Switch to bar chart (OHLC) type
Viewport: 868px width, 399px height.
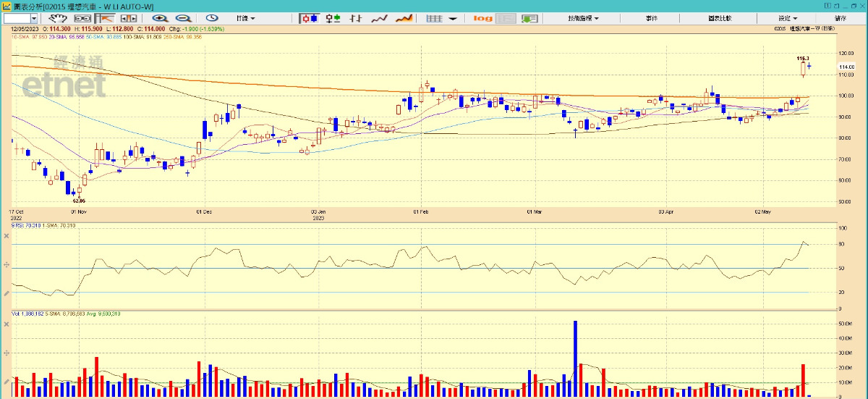(333, 18)
